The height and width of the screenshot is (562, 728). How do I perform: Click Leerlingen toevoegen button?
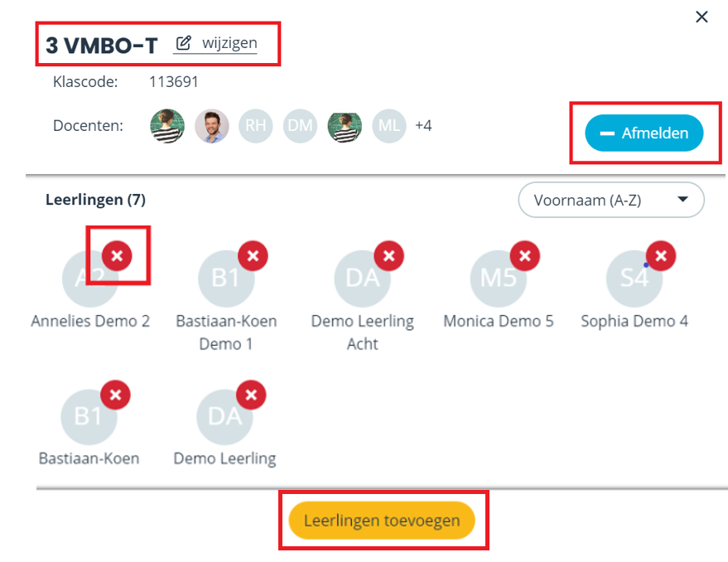382,521
